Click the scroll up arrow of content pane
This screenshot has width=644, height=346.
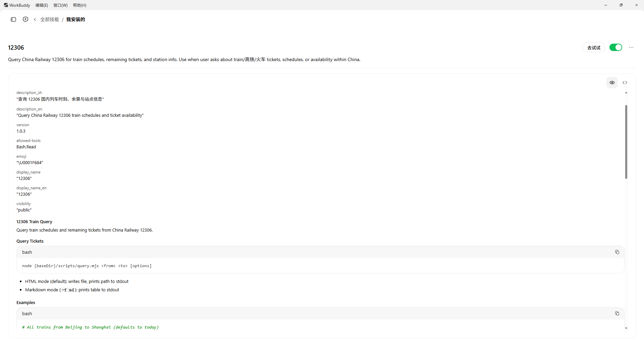pyautogui.click(x=626, y=93)
